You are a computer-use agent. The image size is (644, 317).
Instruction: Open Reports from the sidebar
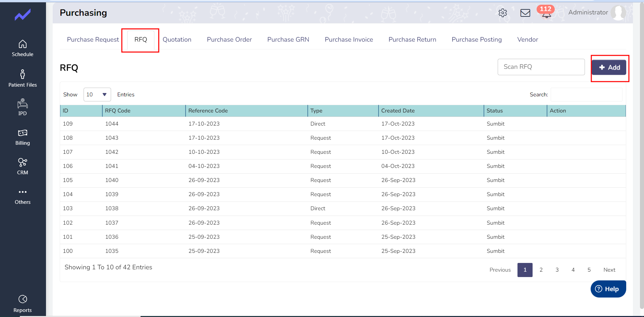(22, 304)
